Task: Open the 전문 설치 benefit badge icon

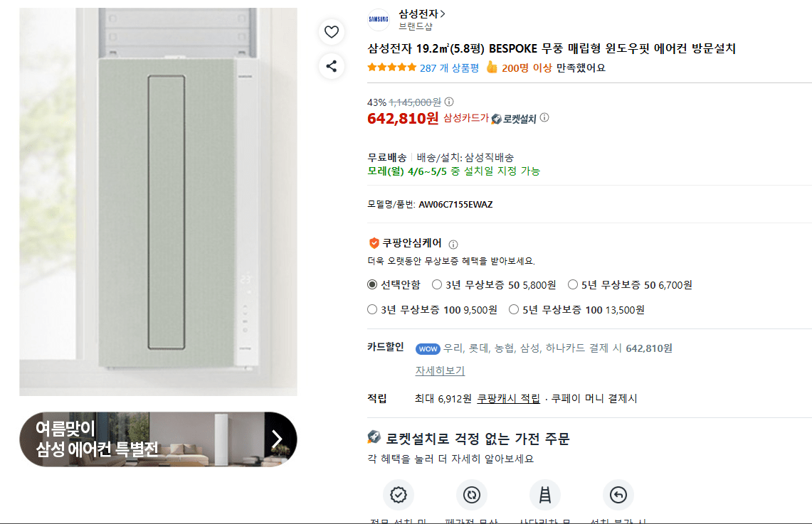Action: pos(399,495)
